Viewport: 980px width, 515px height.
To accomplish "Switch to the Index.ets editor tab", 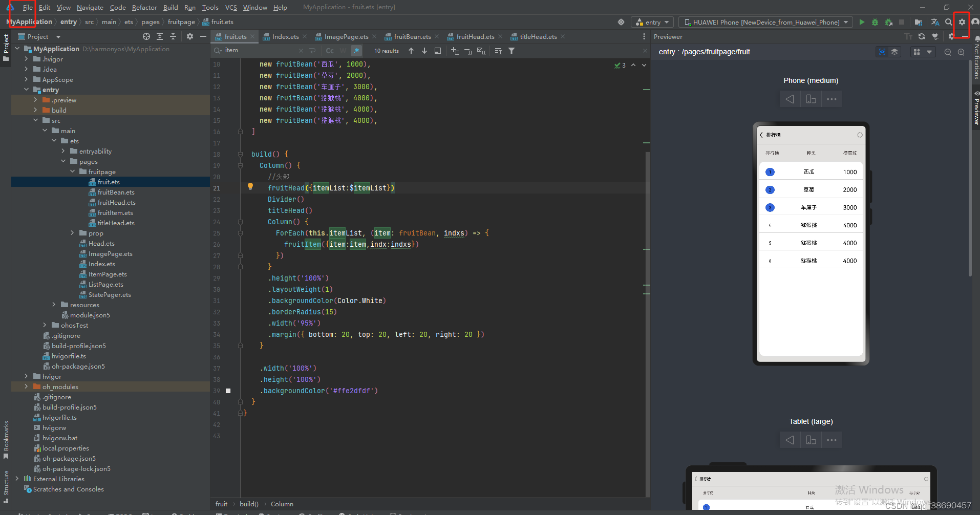I will 286,36.
